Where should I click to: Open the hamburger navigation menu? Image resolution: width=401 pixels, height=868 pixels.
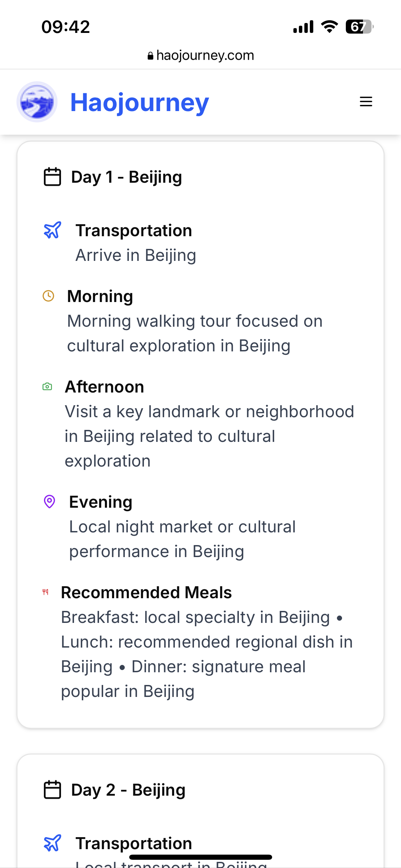pyautogui.click(x=366, y=102)
